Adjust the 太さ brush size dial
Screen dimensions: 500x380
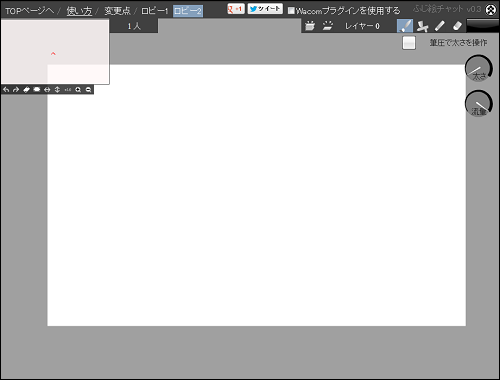pos(479,69)
